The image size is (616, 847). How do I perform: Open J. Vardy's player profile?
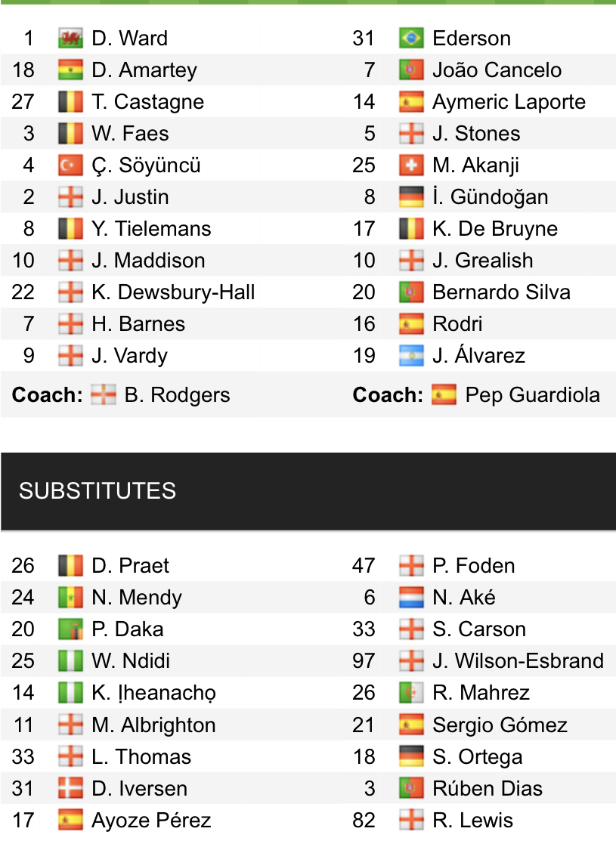[x=129, y=356]
